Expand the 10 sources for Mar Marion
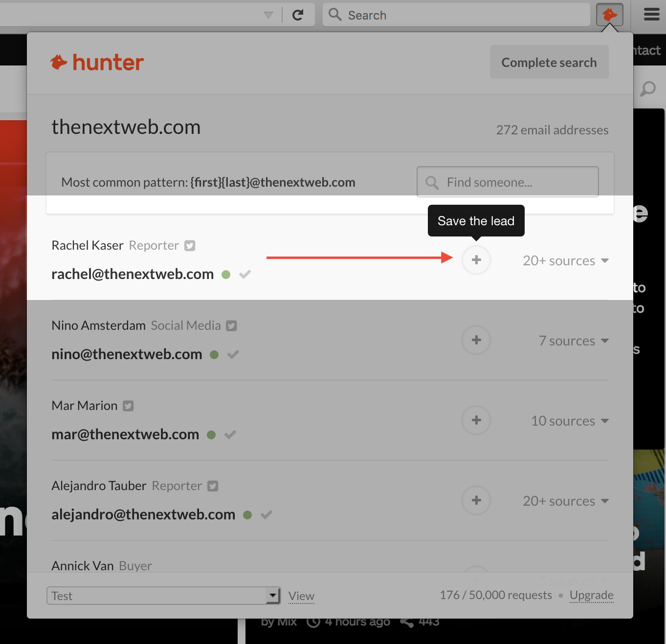This screenshot has height=644, width=666. (x=570, y=421)
